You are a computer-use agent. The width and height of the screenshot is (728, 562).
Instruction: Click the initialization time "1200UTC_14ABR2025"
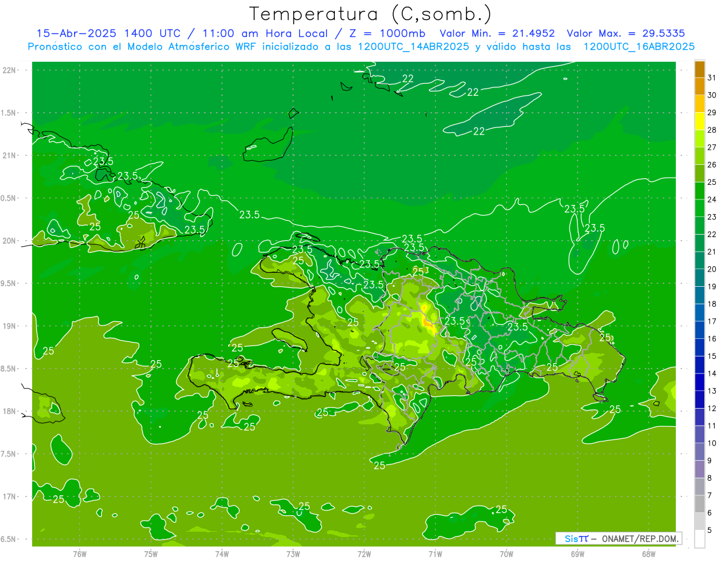click(411, 47)
